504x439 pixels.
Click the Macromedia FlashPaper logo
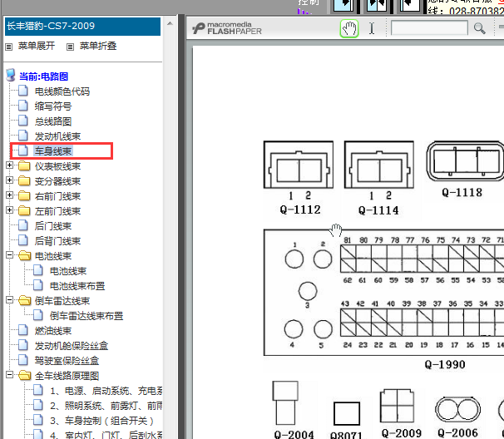[x=227, y=28]
